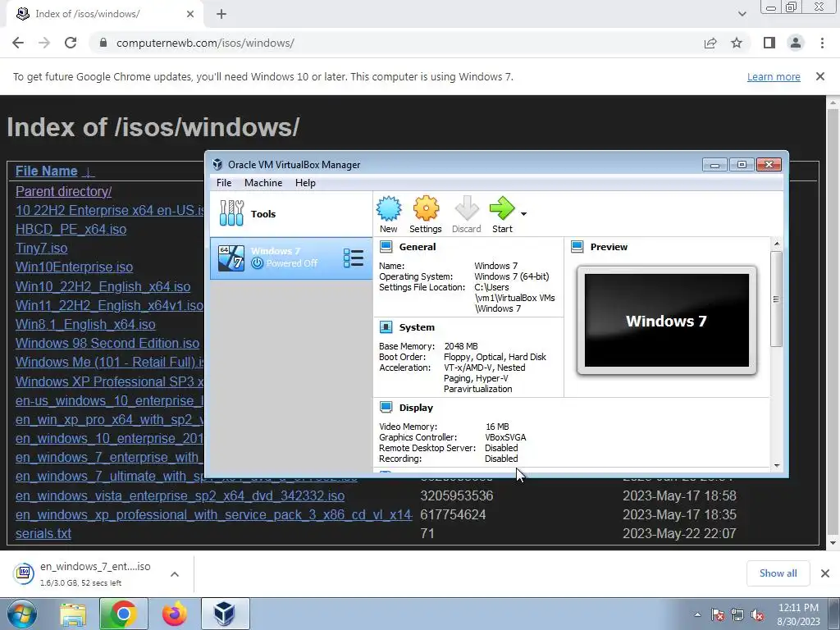Go forward in Chrome
This screenshot has height=630, width=840.
pyautogui.click(x=44, y=43)
